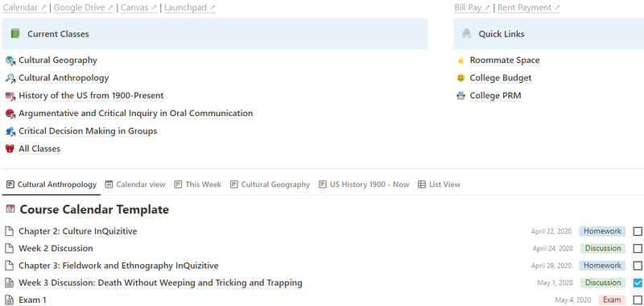The height and width of the screenshot is (306, 644).
Task: Click the magnifier icon next to Cultural Anthropology
Action: [x=10, y=78]
